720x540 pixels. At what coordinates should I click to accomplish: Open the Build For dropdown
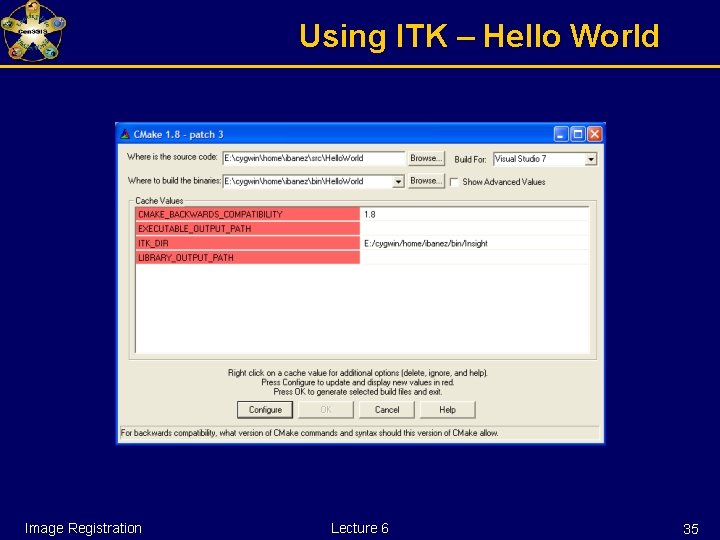(591, 159)
